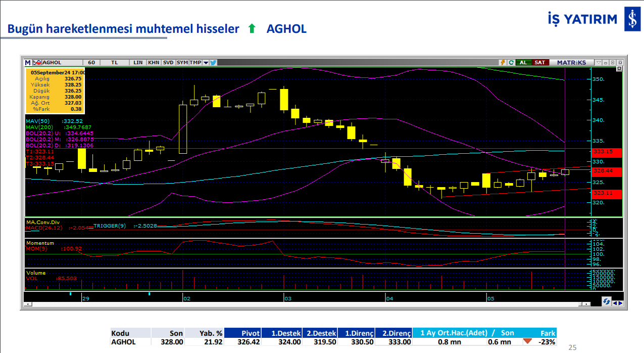The height and width of the screenshot is (353, 644).
Task: Click the small square icon below window controls
Action: click(619, 68)
